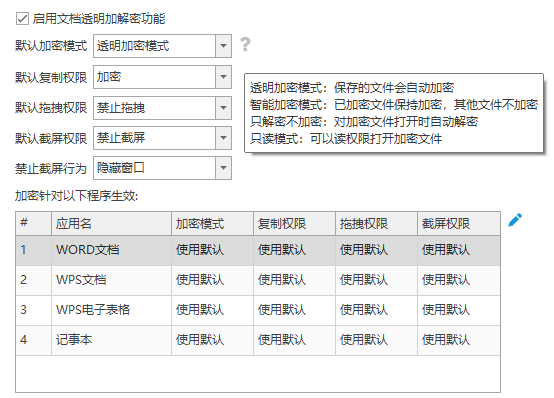Click the pencil edit icon beside table

pyautogui.click(x=515, y=220)
